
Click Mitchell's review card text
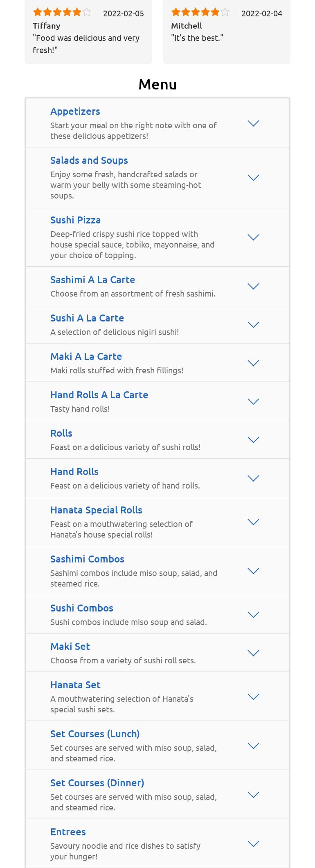(x=197, y=38)
